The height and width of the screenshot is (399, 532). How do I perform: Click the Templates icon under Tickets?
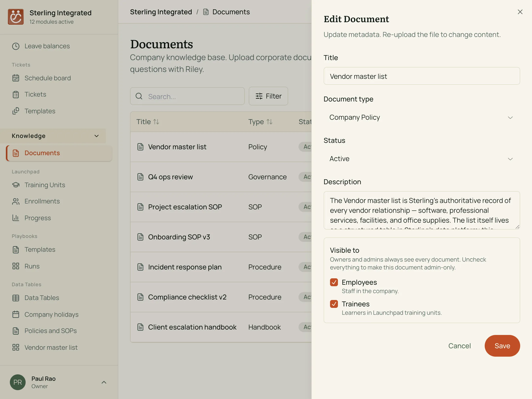pyautogui.click(x=16, y=111)
